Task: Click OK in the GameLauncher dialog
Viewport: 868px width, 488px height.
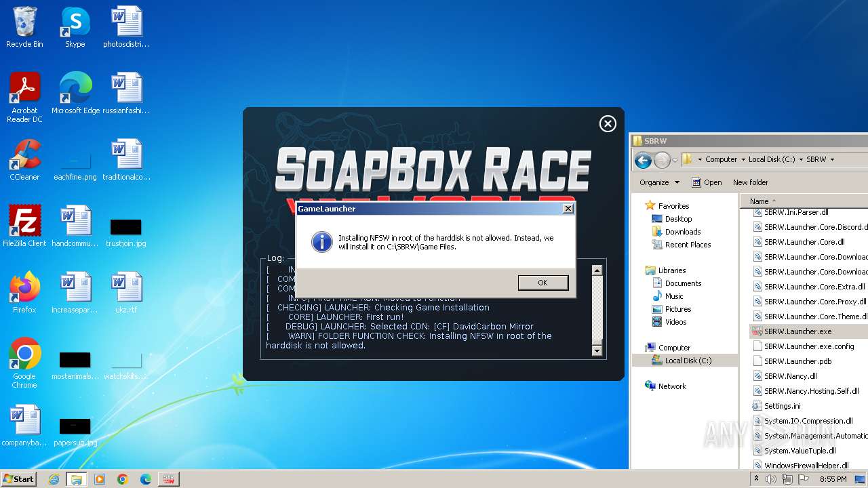Action: click(542, 283)
